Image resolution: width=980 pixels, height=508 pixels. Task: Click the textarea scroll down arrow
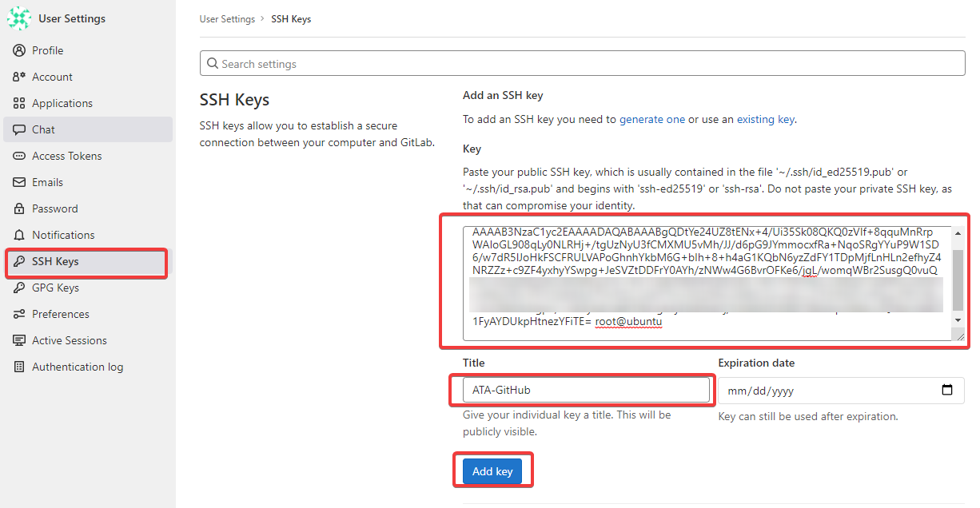tap(958, 320)
